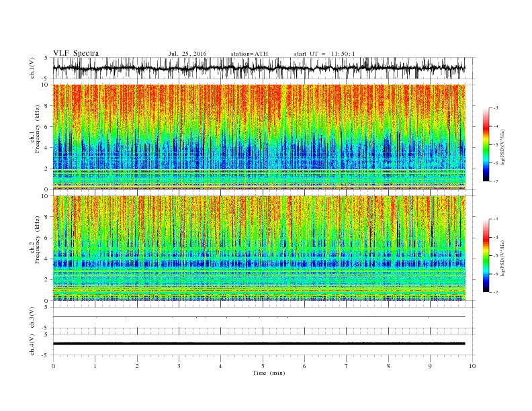Image resolution: width=532 pixels, height=411 pixels.
Task: Click the "3" minute tick label on time axis
Action: pos(179,366)
